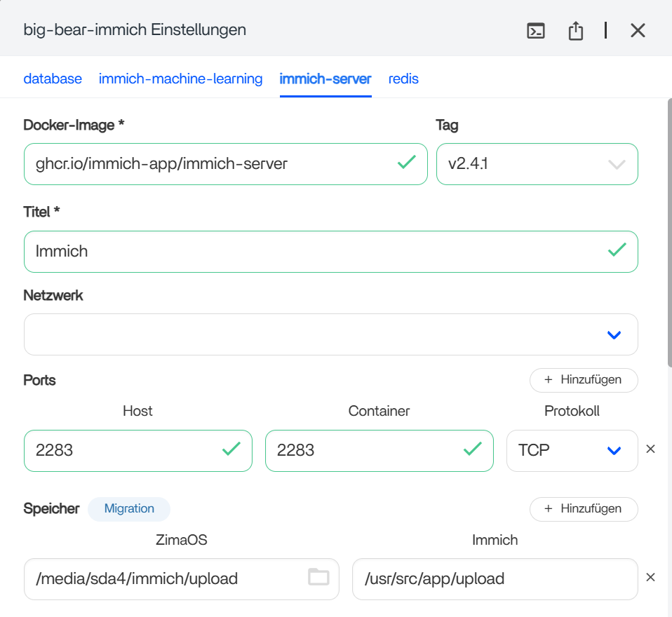Switch to the database tab

(x=53, y=79)
